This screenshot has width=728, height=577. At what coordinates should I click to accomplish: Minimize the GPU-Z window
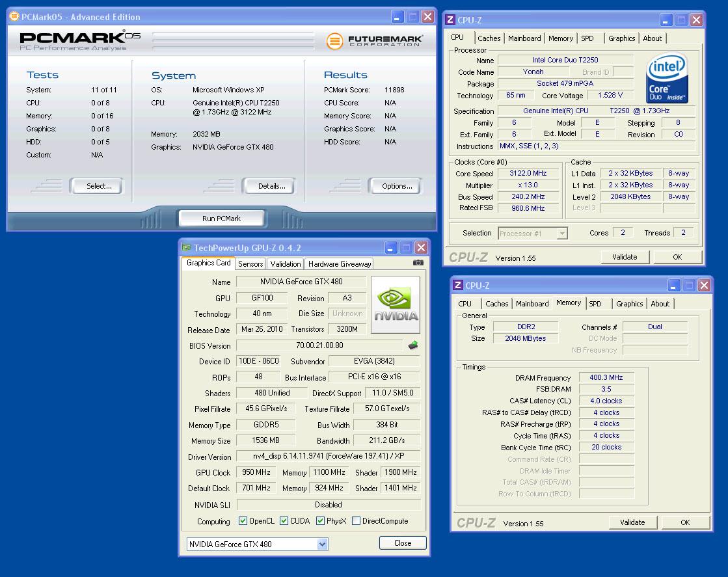390,247
